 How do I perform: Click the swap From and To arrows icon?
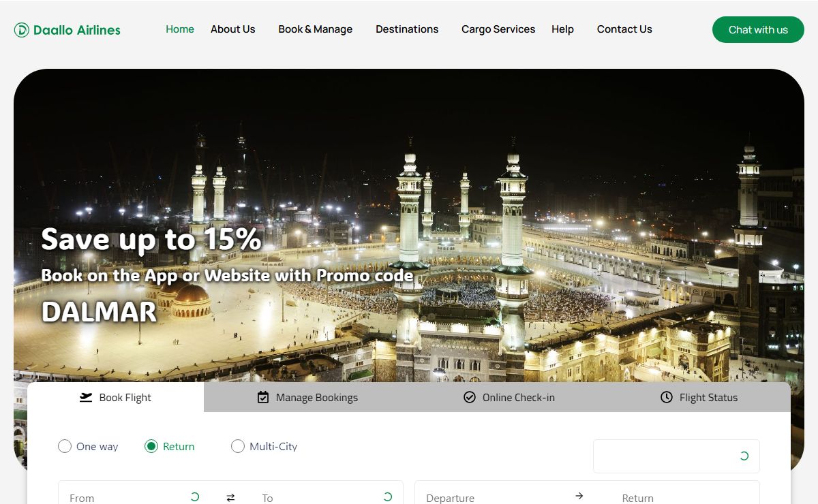230,498
